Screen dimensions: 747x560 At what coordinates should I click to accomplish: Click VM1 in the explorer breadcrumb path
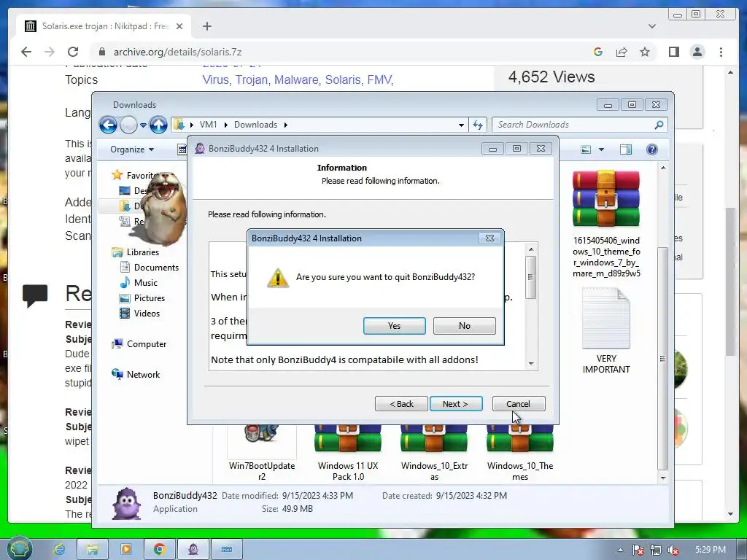click(208, 125)
